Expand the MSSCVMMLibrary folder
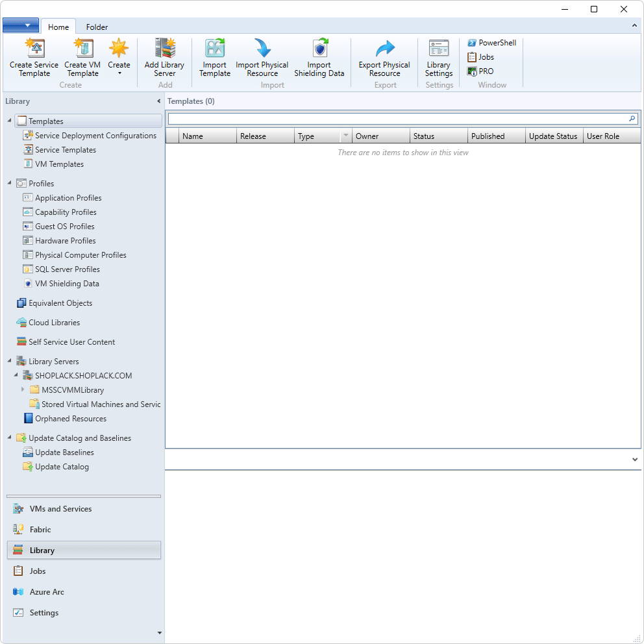Screen dimensions: 644x644 pyautogui.click(x=23, y=390)
